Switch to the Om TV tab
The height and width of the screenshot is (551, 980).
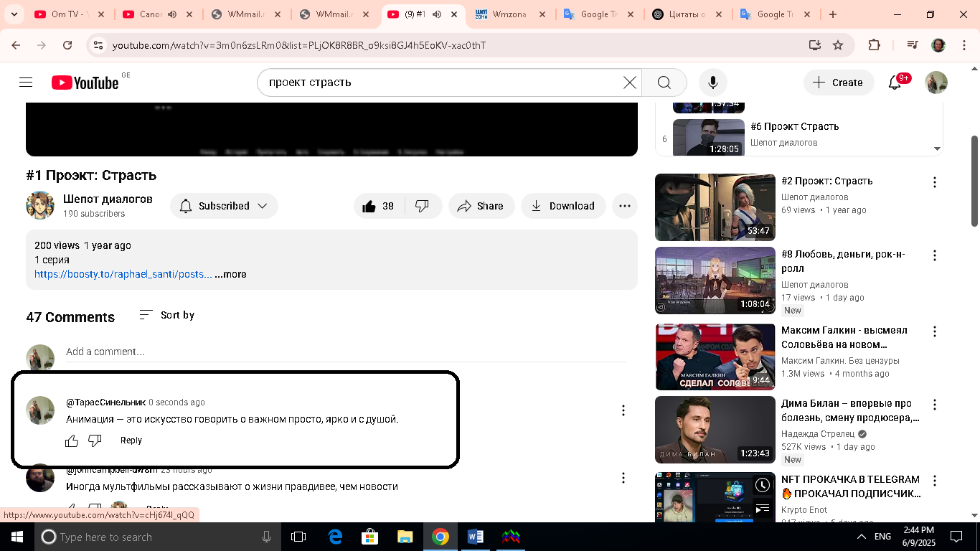click(x=70, y=14)
